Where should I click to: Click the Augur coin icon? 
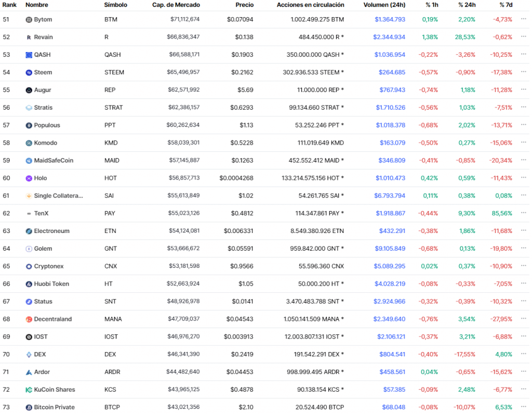point(29,90)
